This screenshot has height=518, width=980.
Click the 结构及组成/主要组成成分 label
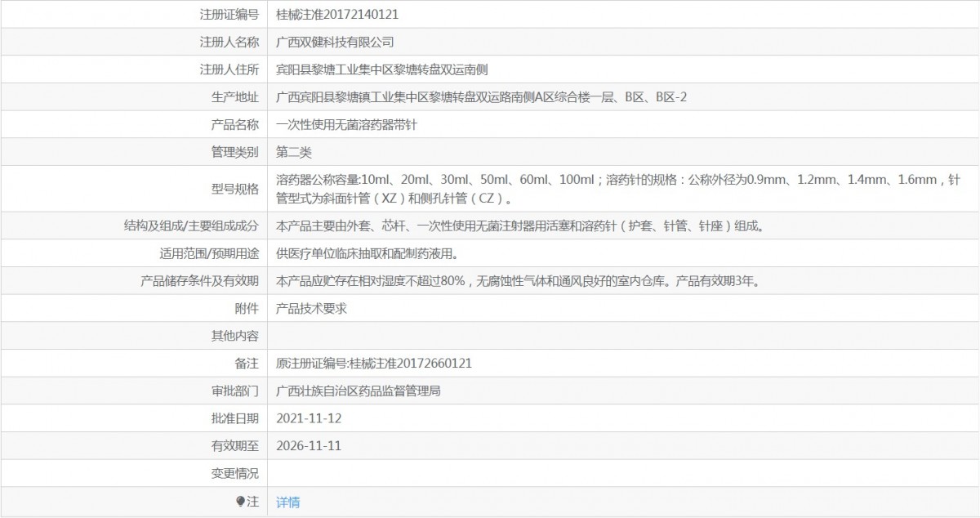[189, 226]
